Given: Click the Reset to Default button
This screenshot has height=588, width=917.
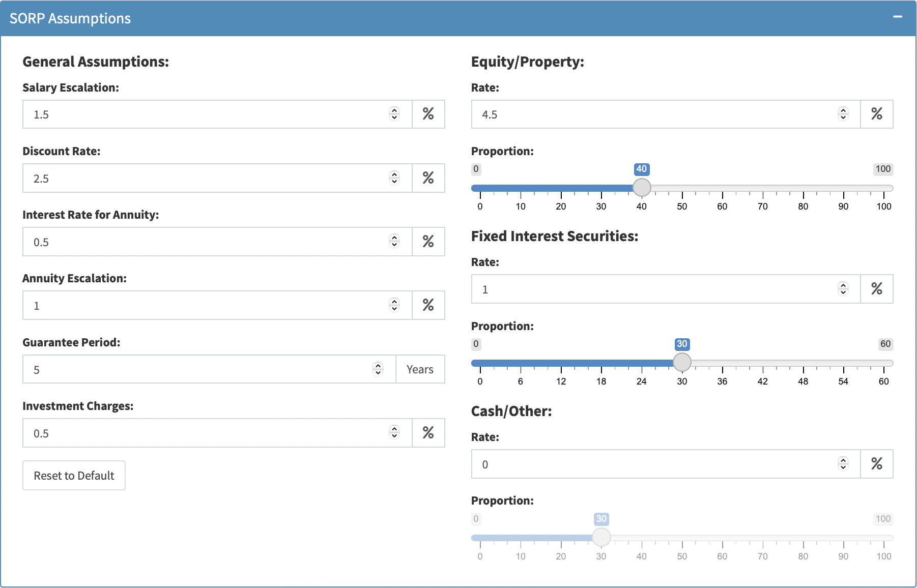Looking at the screenshot, I should tap(74, 476).
